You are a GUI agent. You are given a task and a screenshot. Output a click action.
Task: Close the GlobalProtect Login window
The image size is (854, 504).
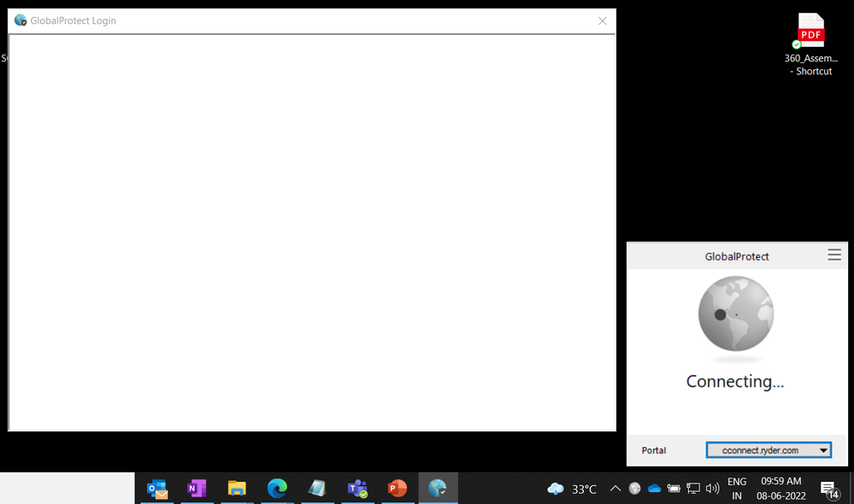point(602,21)
